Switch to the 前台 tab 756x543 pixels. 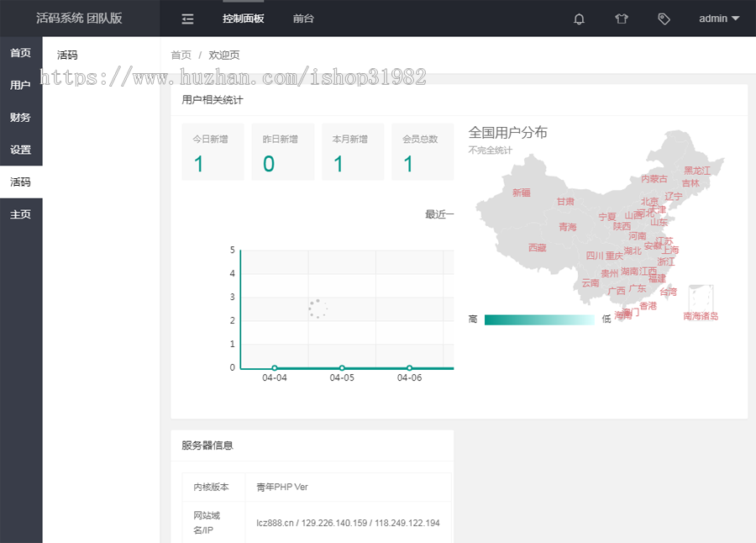pos(303,18)
